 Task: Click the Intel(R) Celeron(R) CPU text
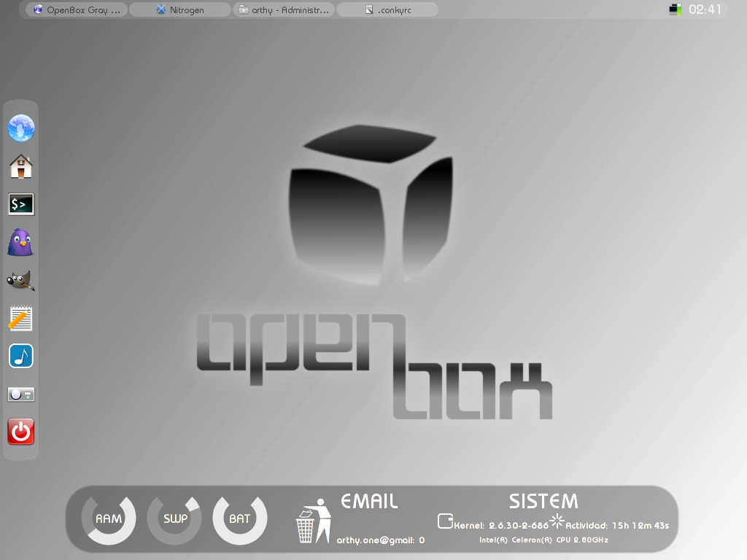[x=543, y=540]
